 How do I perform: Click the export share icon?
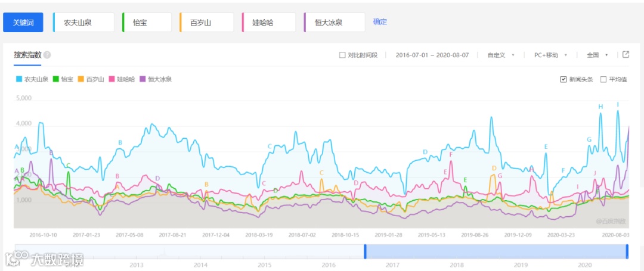coord(626,55)
